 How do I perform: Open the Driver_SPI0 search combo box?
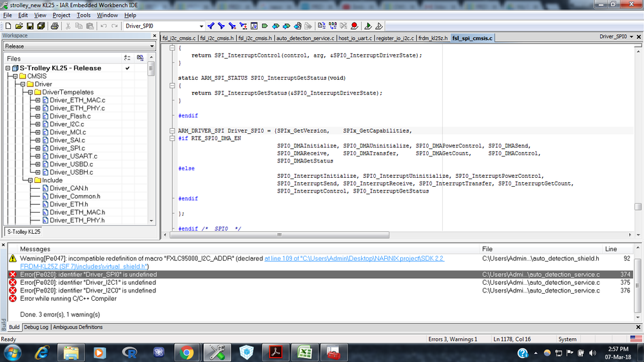click(164, 26)
